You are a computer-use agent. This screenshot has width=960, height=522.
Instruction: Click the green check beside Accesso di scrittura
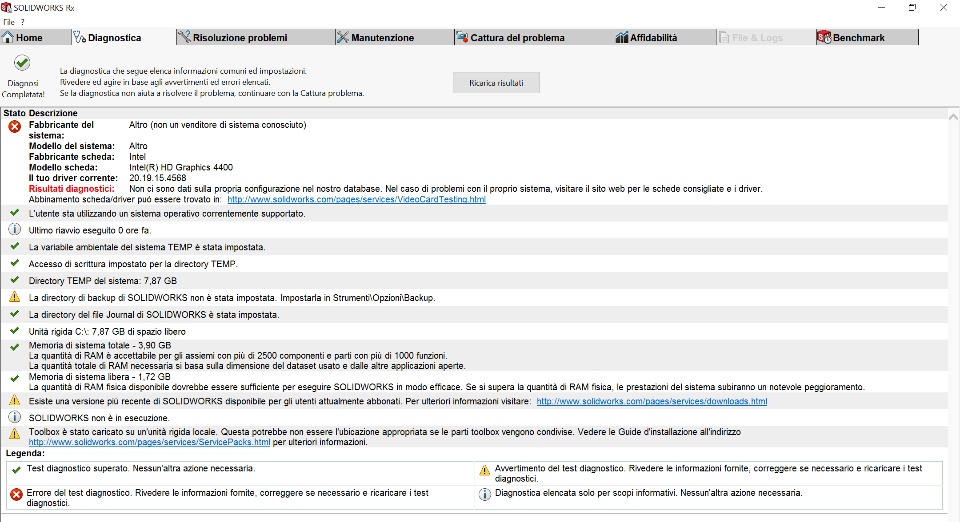pos(15,263)
